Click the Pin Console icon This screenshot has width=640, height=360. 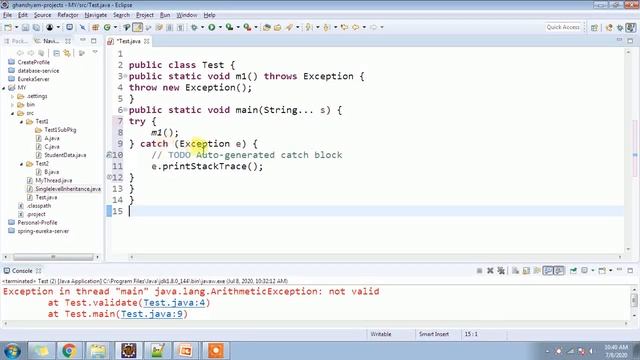pos(573,271)
